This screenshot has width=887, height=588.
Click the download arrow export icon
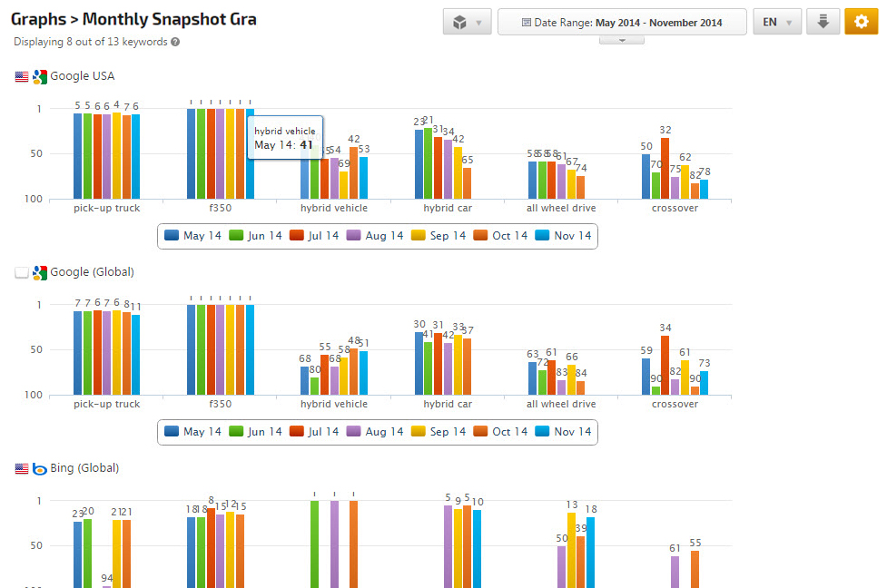tap(823, 22)
